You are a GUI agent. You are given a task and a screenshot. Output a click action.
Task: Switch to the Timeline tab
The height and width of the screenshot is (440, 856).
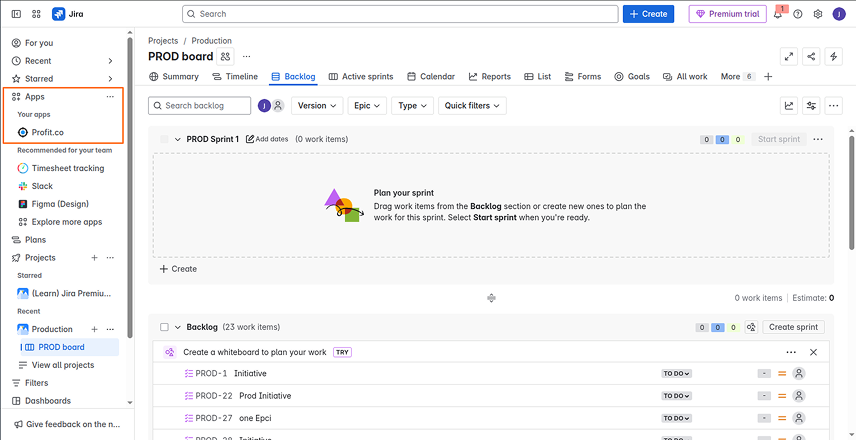pyautogui.click(x=235, y=76)
